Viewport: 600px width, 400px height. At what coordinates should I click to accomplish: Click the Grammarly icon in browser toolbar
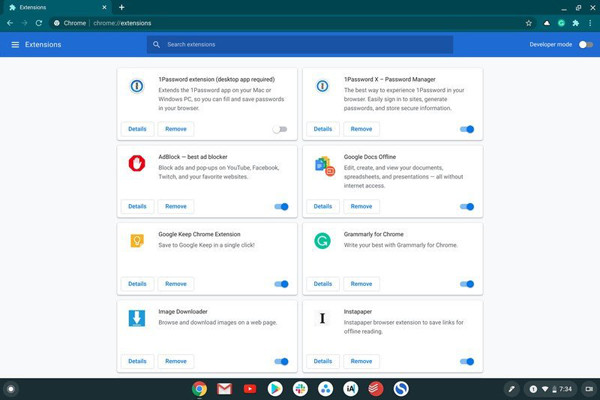[x=561, y=23]
